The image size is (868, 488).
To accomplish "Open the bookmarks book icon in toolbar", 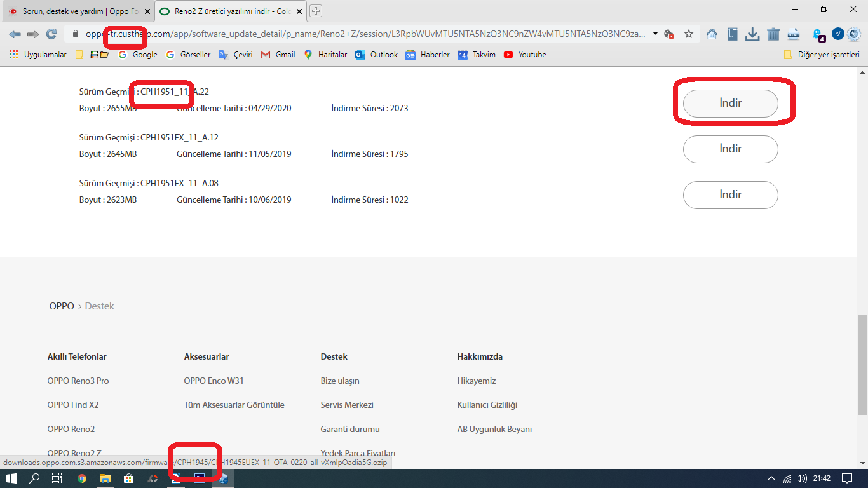I will pos(733,34).
